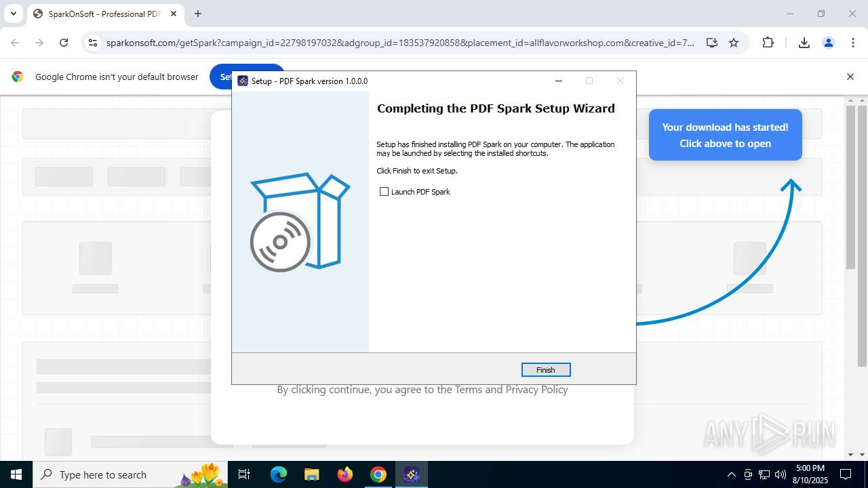Open a new tab with the plus button
Viewport: 868px width, 488px height.
click(x=198, y=14)
